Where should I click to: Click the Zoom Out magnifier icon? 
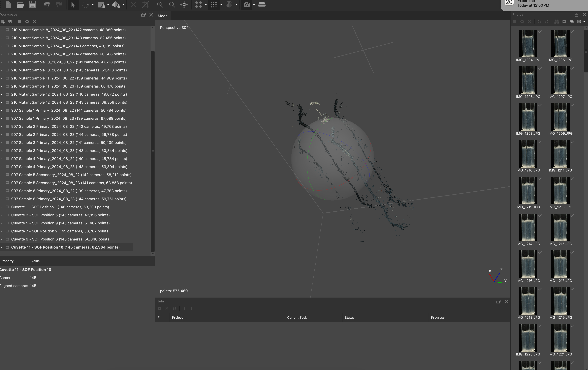click(172, 5)
